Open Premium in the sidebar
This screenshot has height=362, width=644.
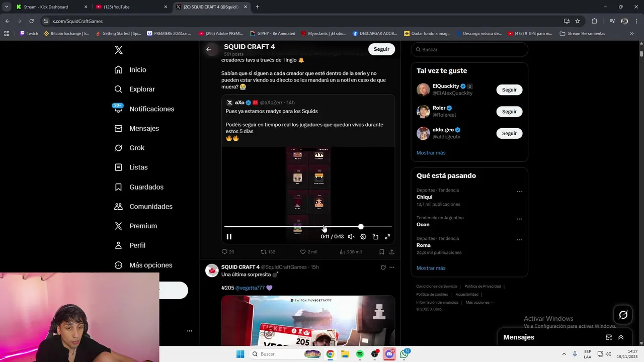pos(135,226)
